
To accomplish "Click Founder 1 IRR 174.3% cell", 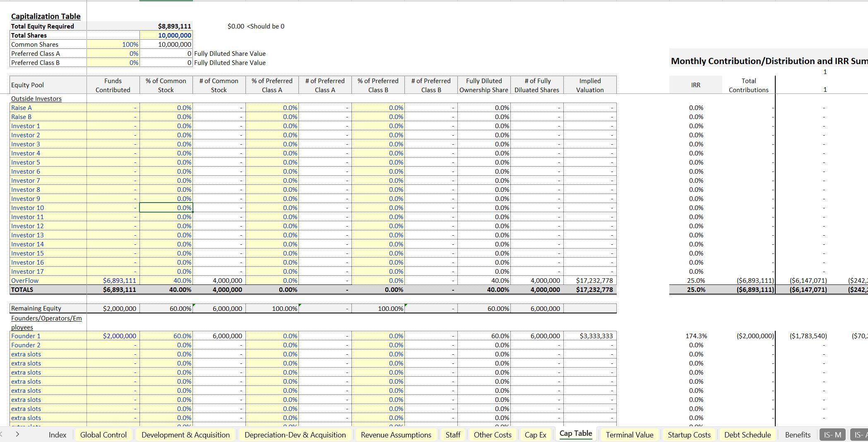I will click(696, 336).
